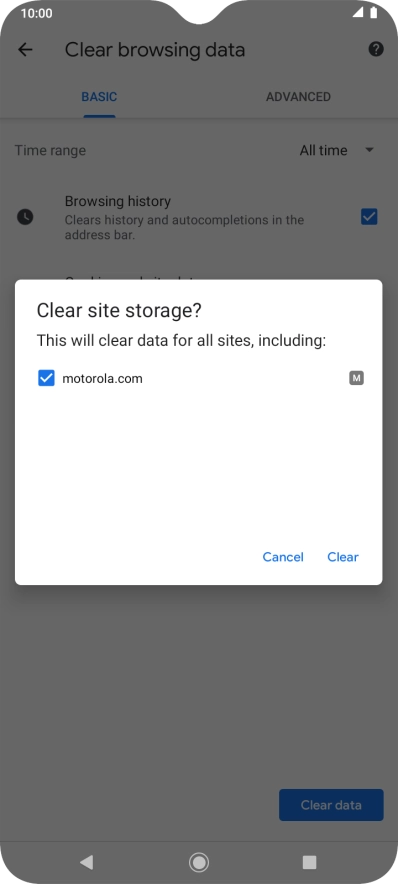Tap the Clear data button
The height and width of the screenshot is (884, 398).
click(x=331, y=805)
